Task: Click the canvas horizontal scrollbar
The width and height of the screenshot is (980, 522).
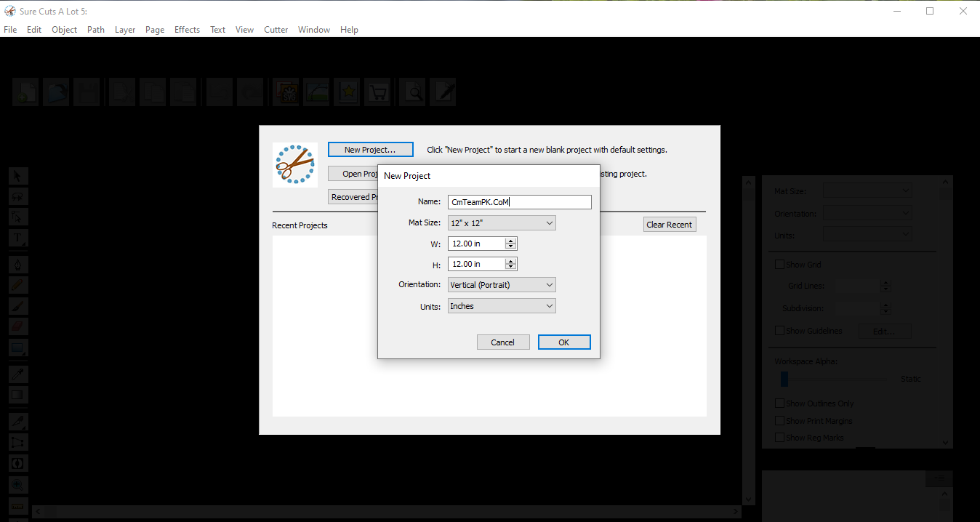Action: coord(385,512)
